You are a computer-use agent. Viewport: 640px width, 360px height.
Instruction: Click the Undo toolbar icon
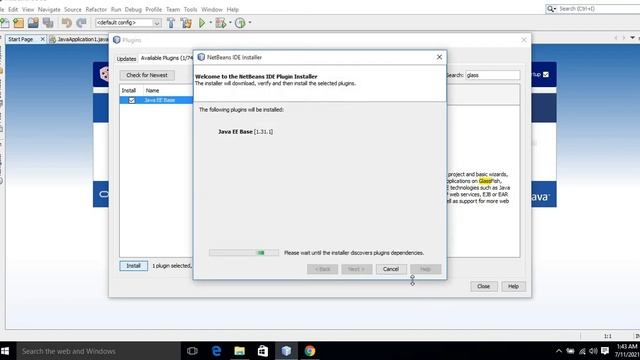[67, 23]
